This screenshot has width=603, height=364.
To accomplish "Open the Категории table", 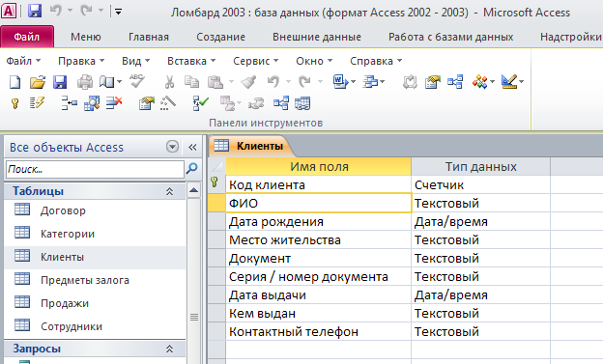I will click(68, 234).
